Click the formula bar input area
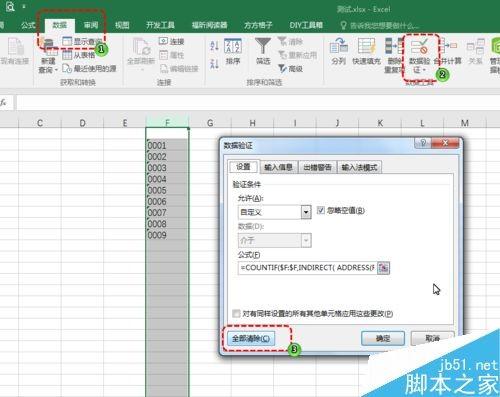The image size is (500, 397). tap(258, 103)
